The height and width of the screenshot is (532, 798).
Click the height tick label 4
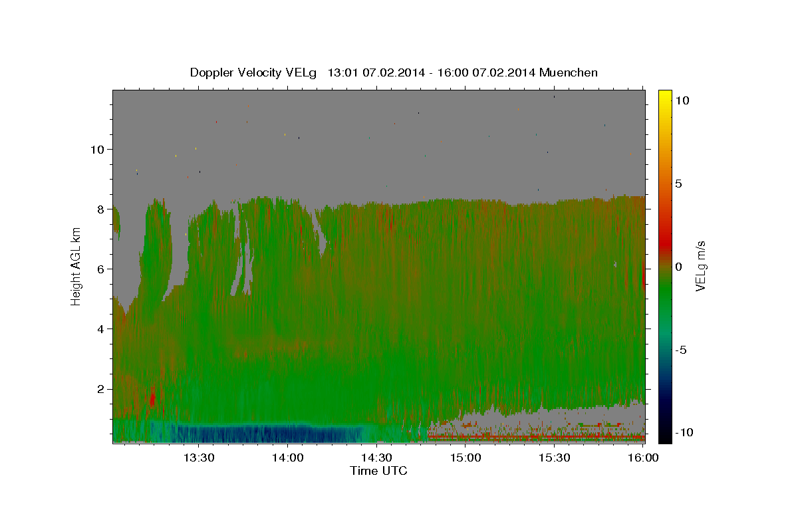click(102, 329)
